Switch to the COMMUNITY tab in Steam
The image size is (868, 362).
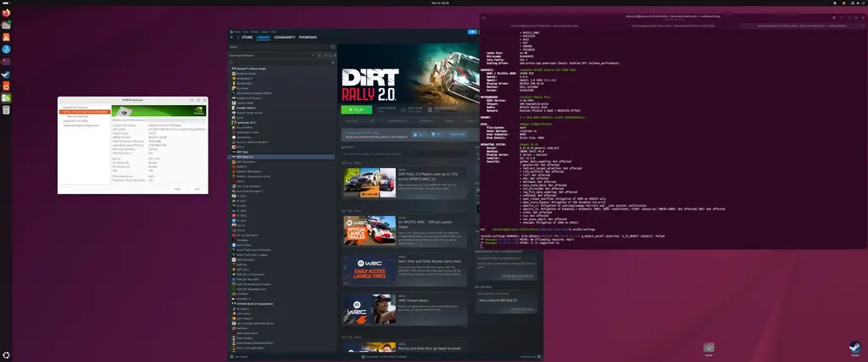[285, 37]
